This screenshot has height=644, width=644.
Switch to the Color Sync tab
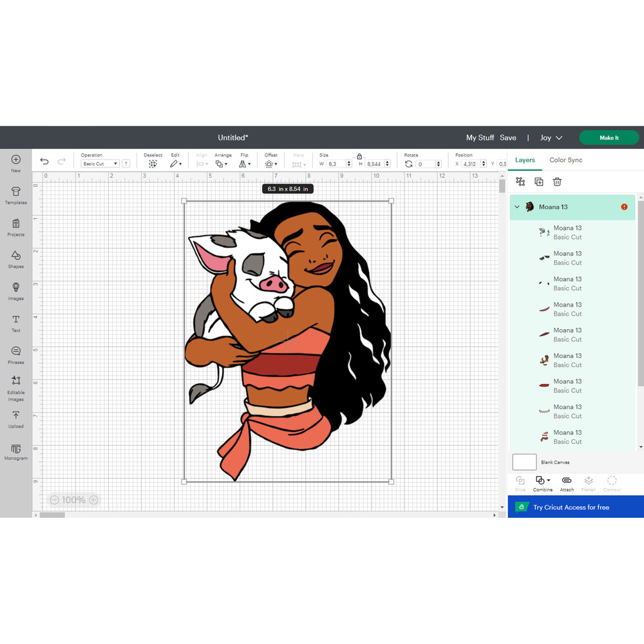point(566,160)
